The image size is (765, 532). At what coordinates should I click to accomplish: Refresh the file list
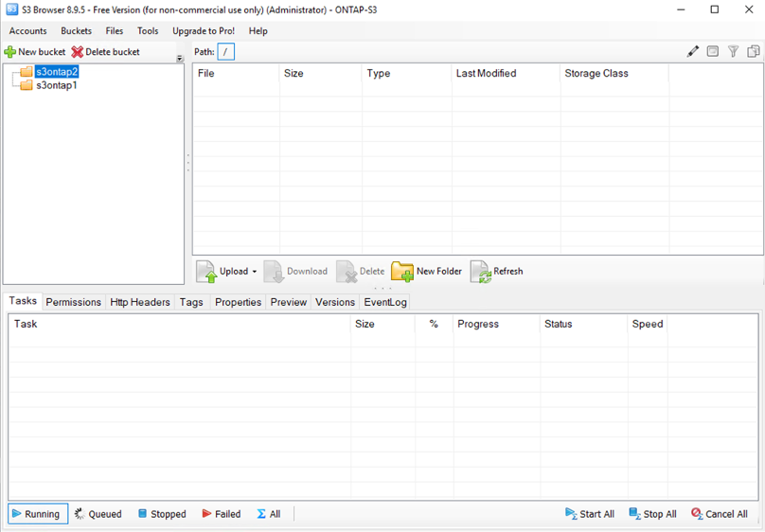(497, 271)
